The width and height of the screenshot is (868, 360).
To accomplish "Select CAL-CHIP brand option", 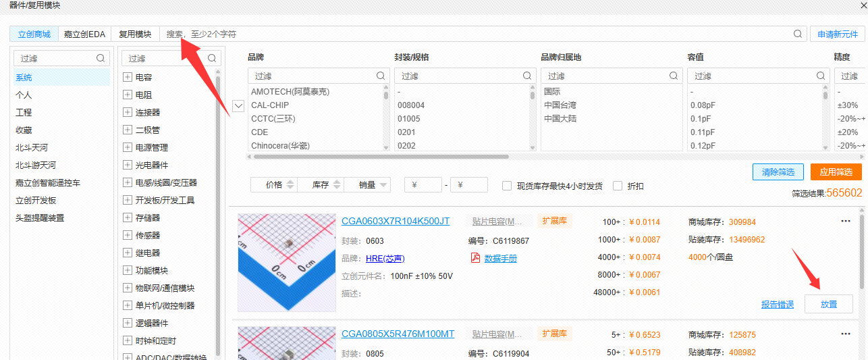I will (270, 105).
